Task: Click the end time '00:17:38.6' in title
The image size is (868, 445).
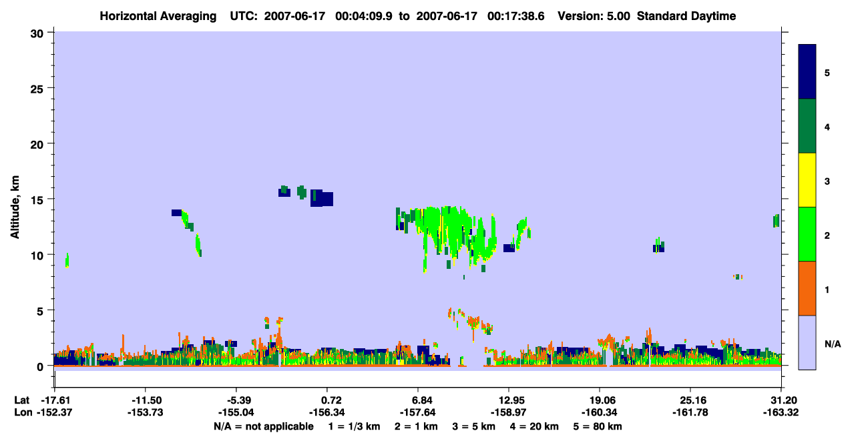Action: coord(516,16)
